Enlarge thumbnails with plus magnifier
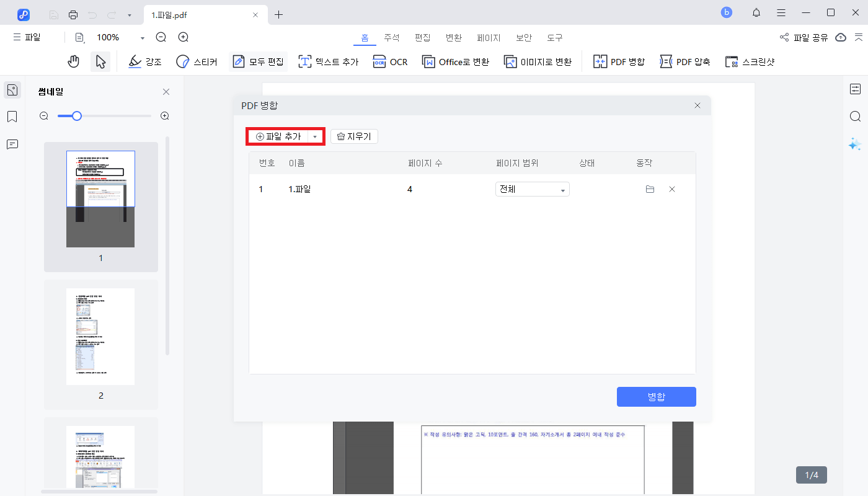868x496 pixels. click(165, 116)
